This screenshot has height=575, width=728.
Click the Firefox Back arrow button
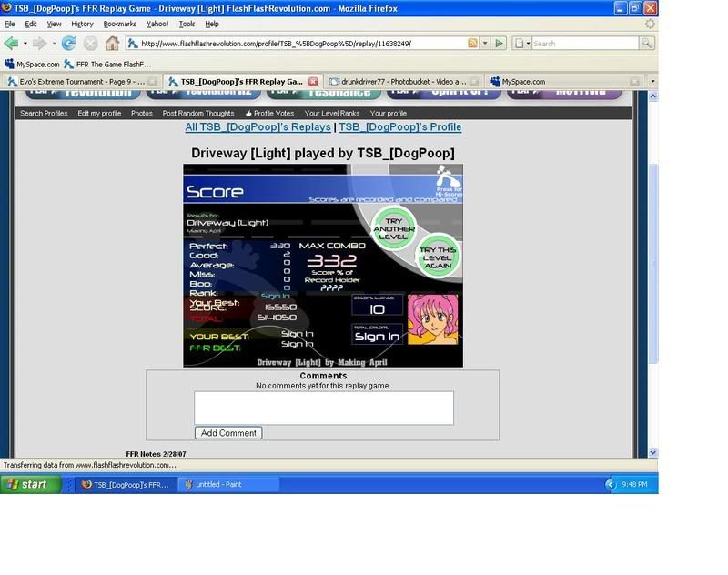click(11, 43)
